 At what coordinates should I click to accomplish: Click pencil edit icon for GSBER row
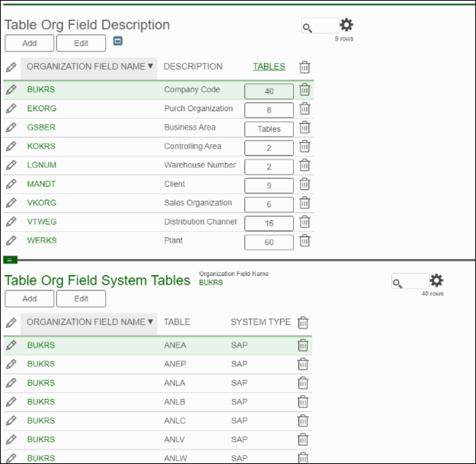click(x=11, y=127)
